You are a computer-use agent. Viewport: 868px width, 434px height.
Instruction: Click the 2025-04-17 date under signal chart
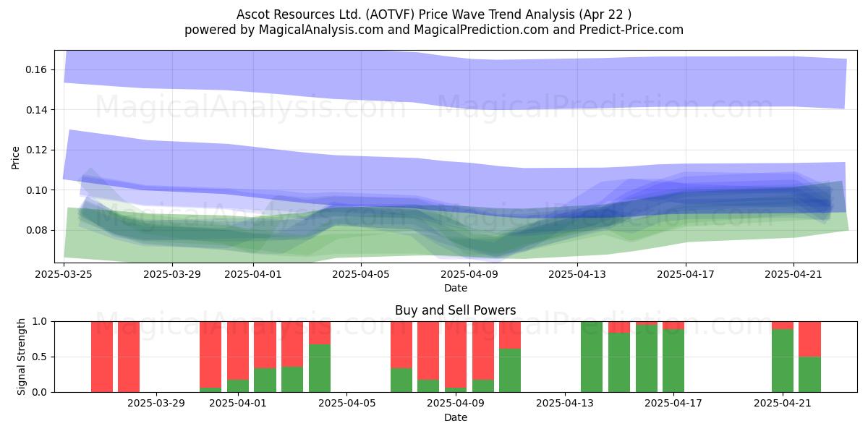click(673, 404)
